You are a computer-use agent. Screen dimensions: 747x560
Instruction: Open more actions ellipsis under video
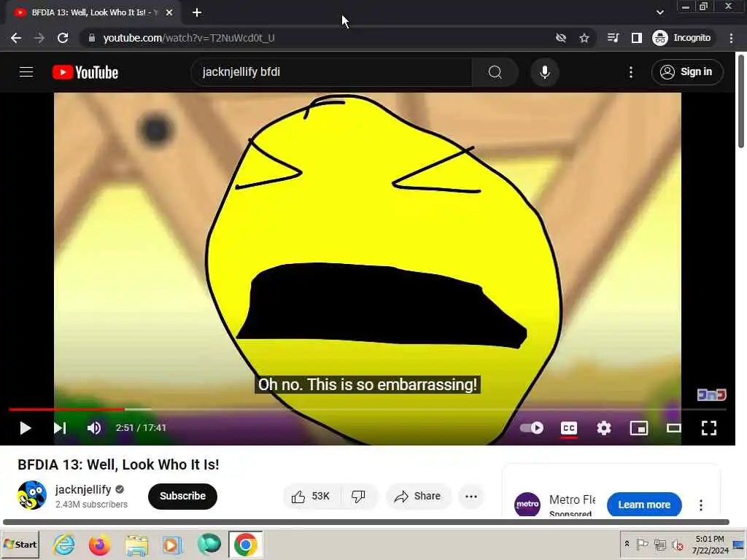tap(471, 496)
